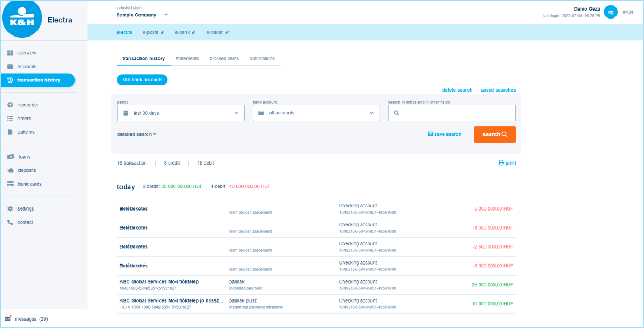Open the new order sidebar item
Screen dimensions: 644x328
11,105
